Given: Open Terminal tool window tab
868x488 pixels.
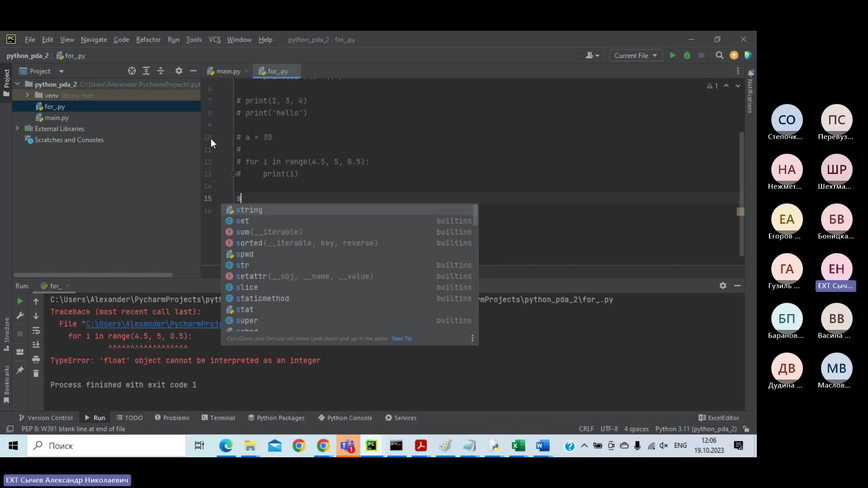Looking at the screenshot, I should [x=218, y=418].
